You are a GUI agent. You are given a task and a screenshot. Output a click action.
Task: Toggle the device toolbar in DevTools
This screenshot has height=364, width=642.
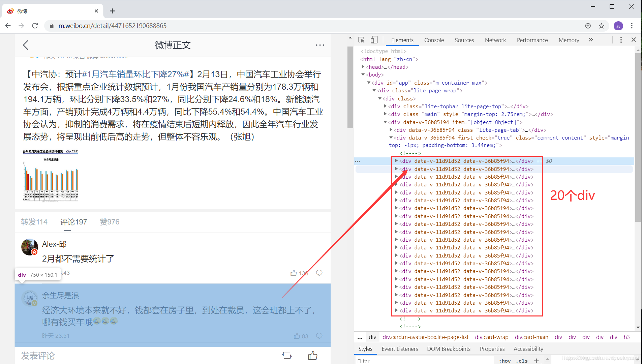pyautogui.click(x=374, y=40)
